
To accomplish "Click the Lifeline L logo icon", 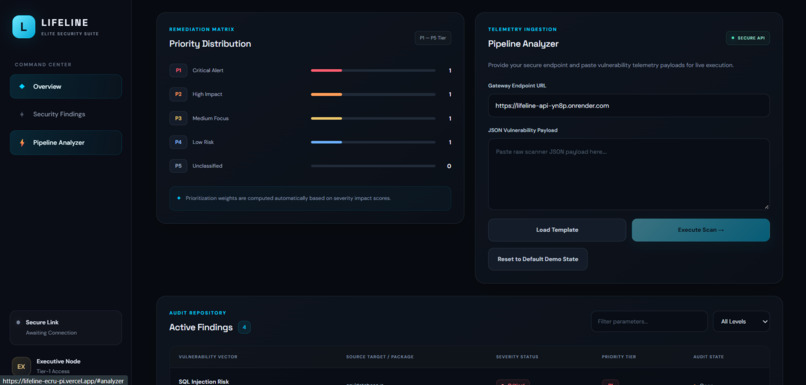I will click(x=24, y=27).
